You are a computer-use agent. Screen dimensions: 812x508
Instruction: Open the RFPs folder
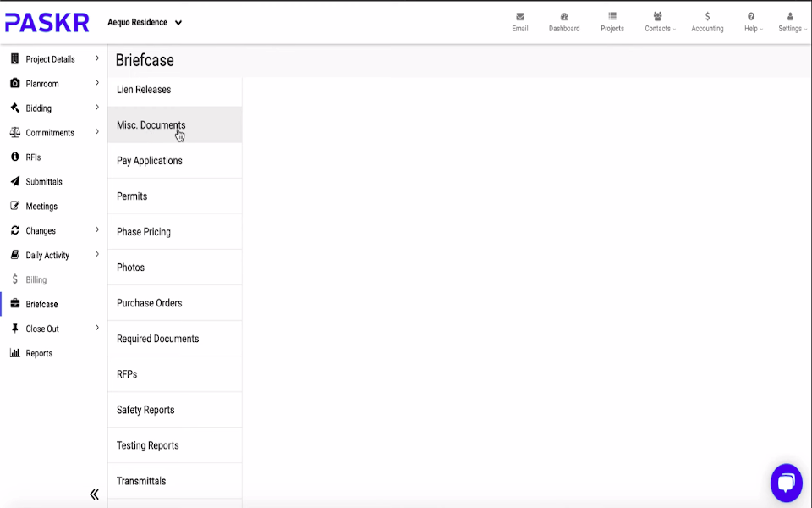174,374
